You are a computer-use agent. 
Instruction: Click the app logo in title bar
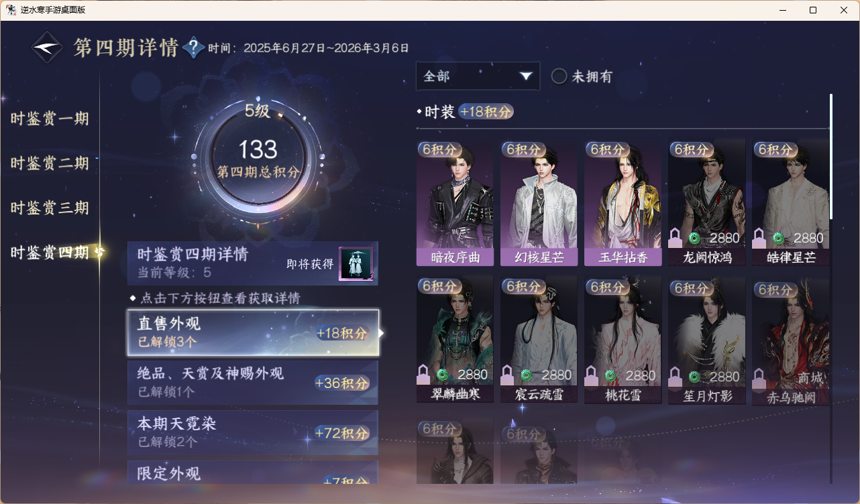click(x=11, y=10)
